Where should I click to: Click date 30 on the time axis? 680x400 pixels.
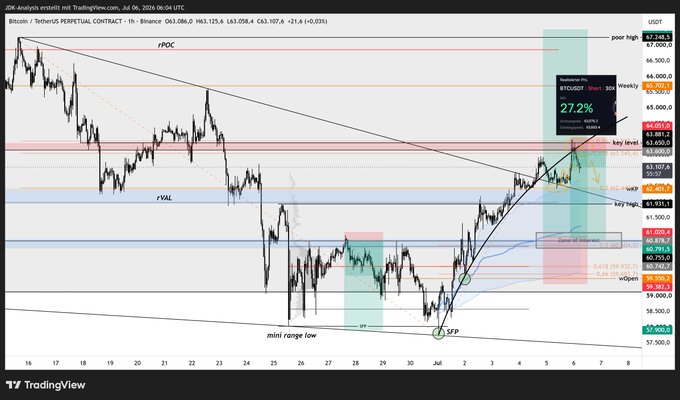(410, 363)
